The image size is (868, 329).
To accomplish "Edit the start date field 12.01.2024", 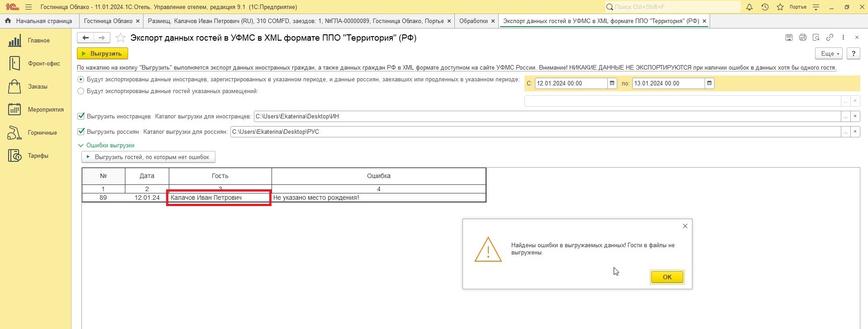I will click(571, 83).
